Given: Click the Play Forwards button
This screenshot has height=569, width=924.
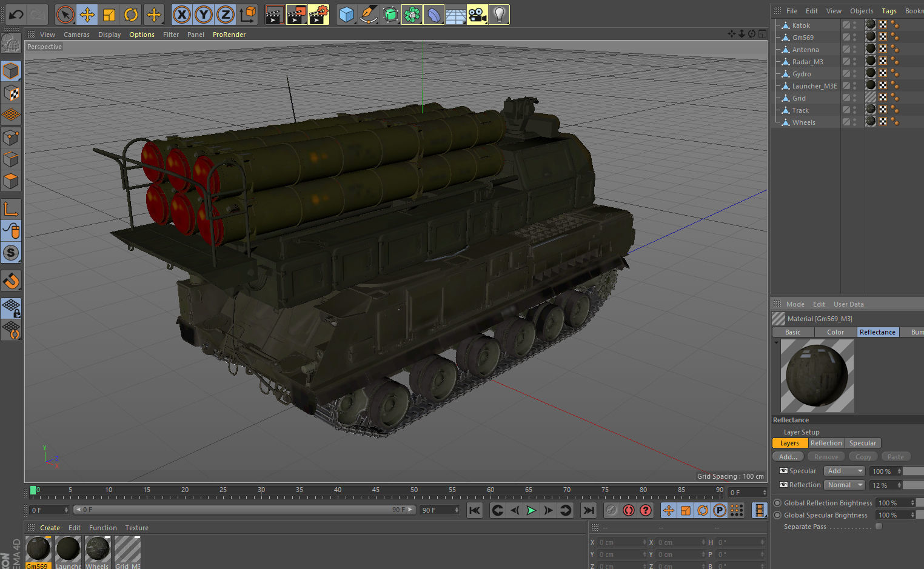Looking at the screenshot, I should (531, 510).
